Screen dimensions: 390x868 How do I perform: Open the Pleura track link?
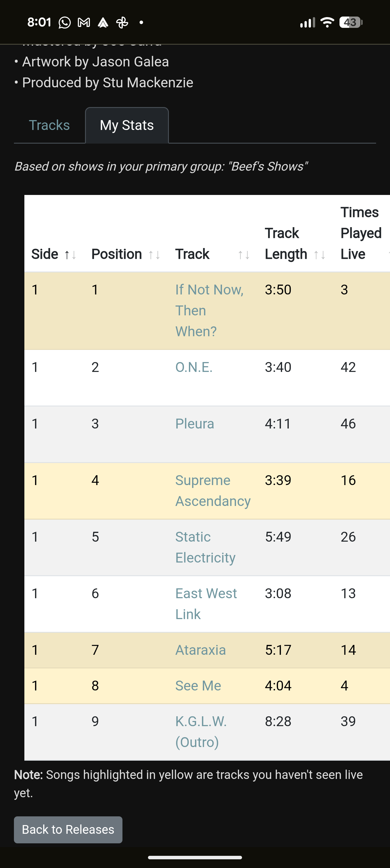(x=194, y=424)
